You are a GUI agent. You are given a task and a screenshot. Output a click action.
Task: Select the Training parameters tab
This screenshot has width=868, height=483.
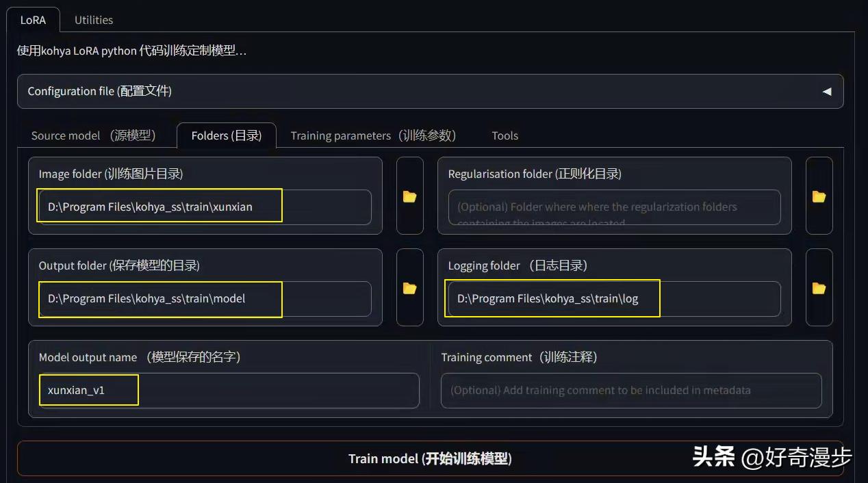click(x=372, y=135)
